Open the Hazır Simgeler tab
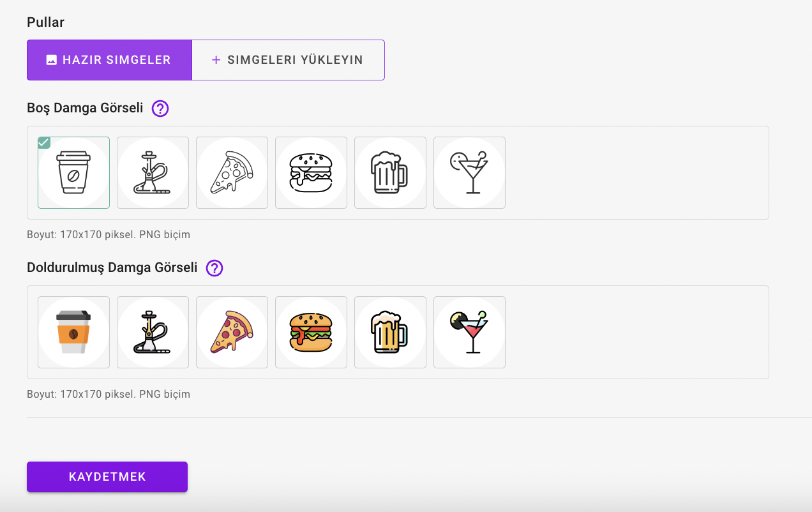The height and width of the screenshot is (512, 812). 109,60
